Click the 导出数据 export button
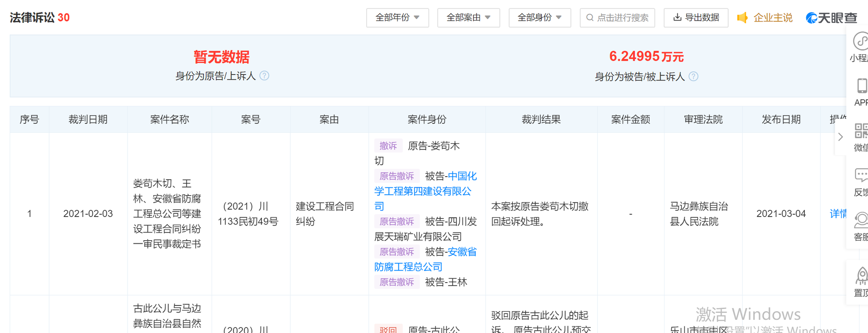The height and width of the screenshot is (333, 868). click(x=696, y=18)
